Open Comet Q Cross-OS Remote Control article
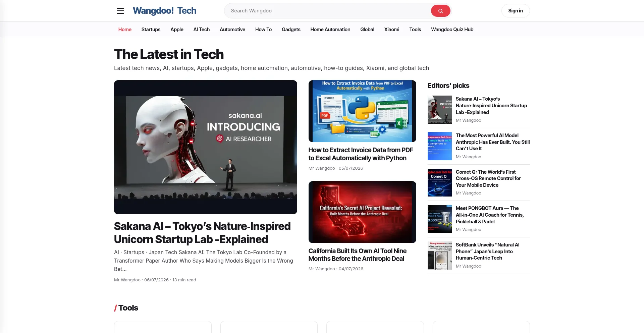 (488, 178)
